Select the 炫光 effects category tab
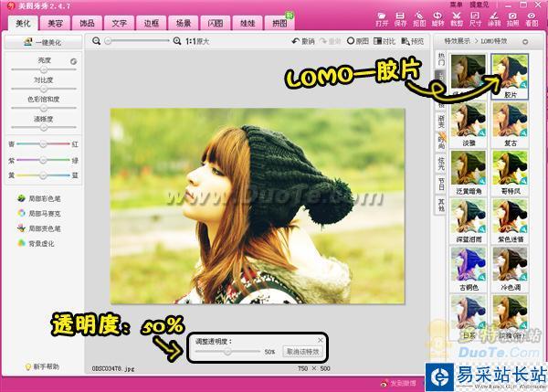Viewport: 548px width, 392px height. click(441, 164)
